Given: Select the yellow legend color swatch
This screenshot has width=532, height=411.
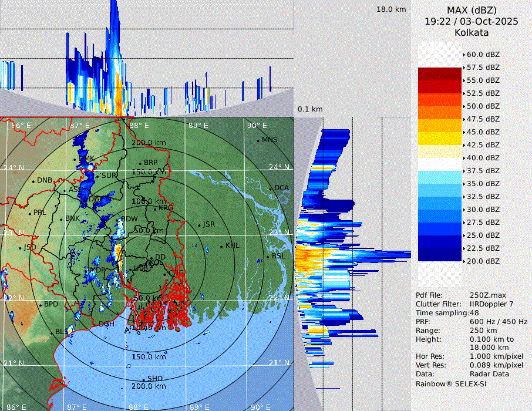Looking at the screenshot, I should pos(440,138).
